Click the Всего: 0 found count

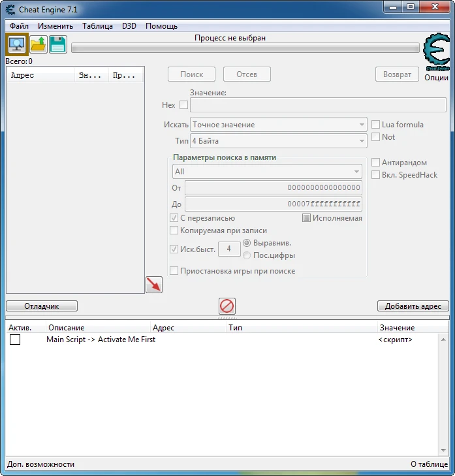[19, 61]
